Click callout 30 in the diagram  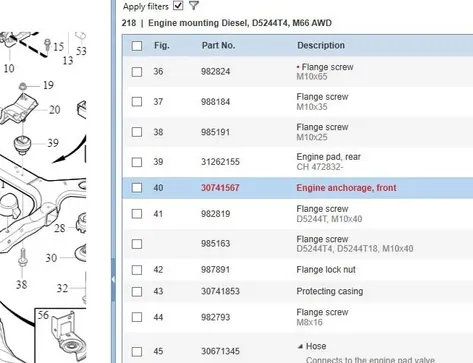pos(51,258)
